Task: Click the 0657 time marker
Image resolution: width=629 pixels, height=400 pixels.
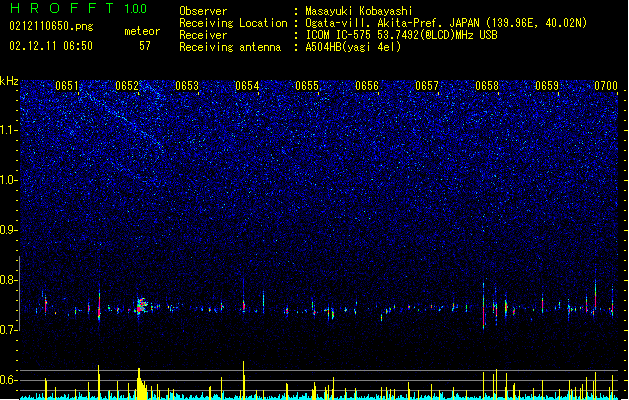Action: (x=427, y=86)
